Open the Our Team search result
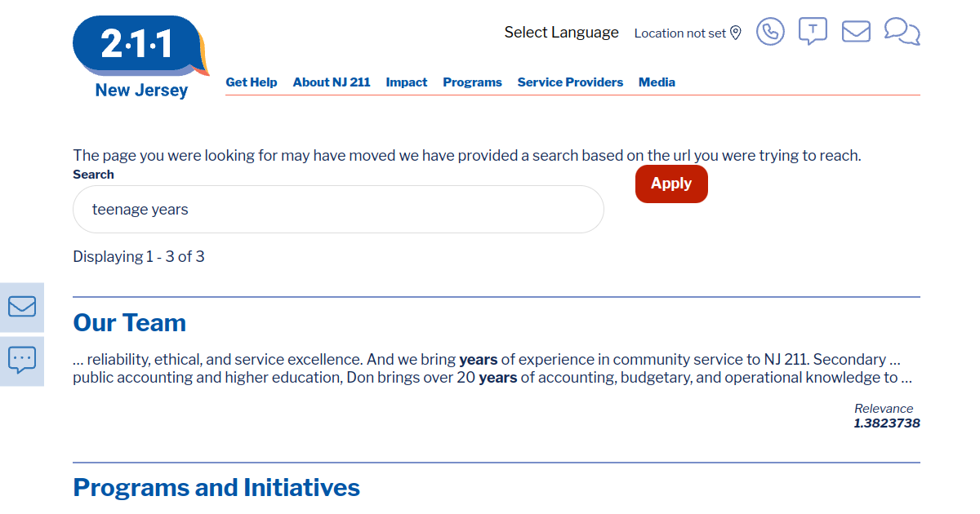This screenshot has height=514, width=980. tap(130, 323)
